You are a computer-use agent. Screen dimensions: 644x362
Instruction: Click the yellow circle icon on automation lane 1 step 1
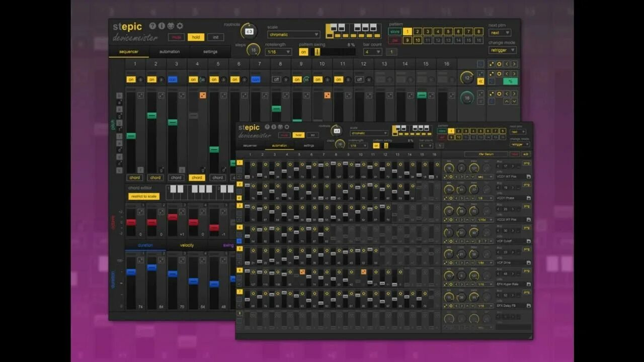[253, 164]
